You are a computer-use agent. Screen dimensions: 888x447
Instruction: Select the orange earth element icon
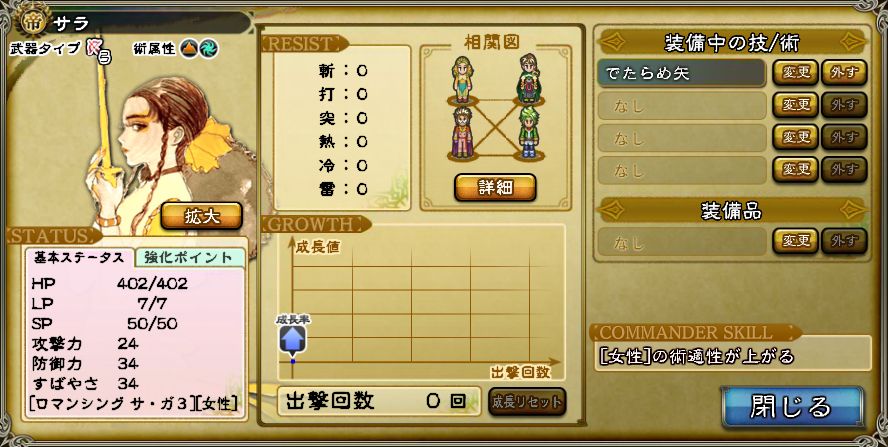[x=189, y=49]
